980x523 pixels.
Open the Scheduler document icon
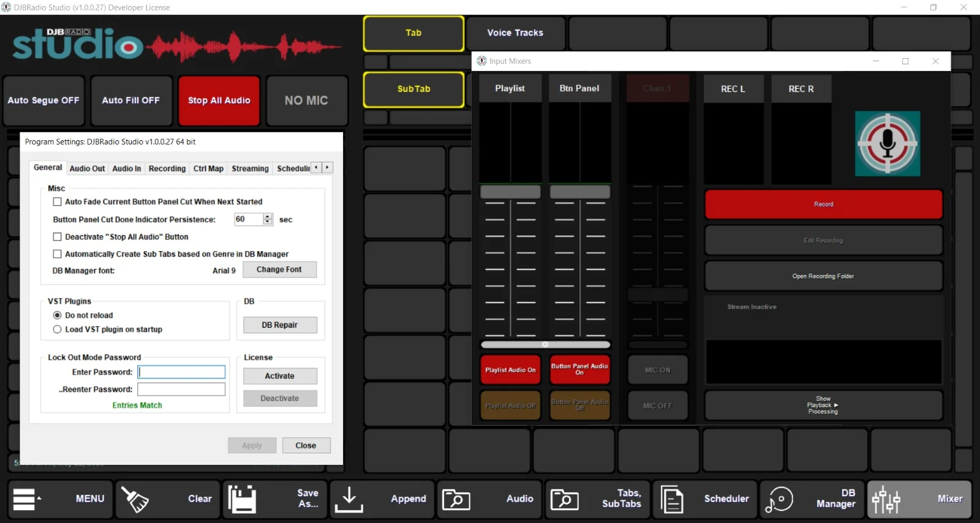pos(672,499)
